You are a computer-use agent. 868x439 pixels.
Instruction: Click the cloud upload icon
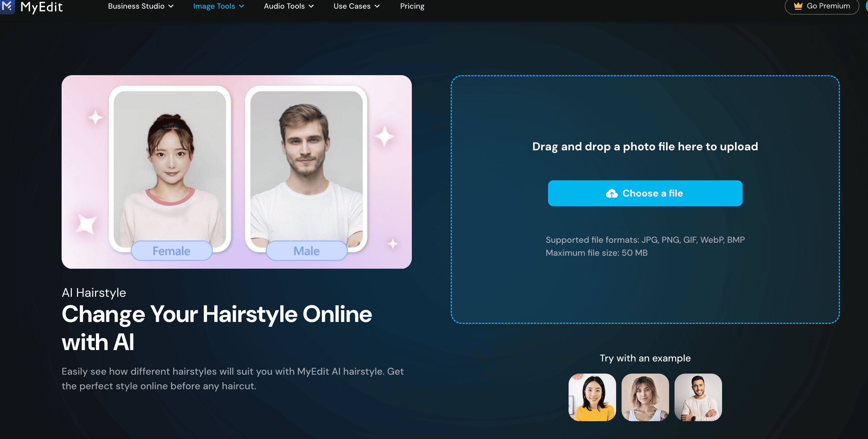click(612, 194)
